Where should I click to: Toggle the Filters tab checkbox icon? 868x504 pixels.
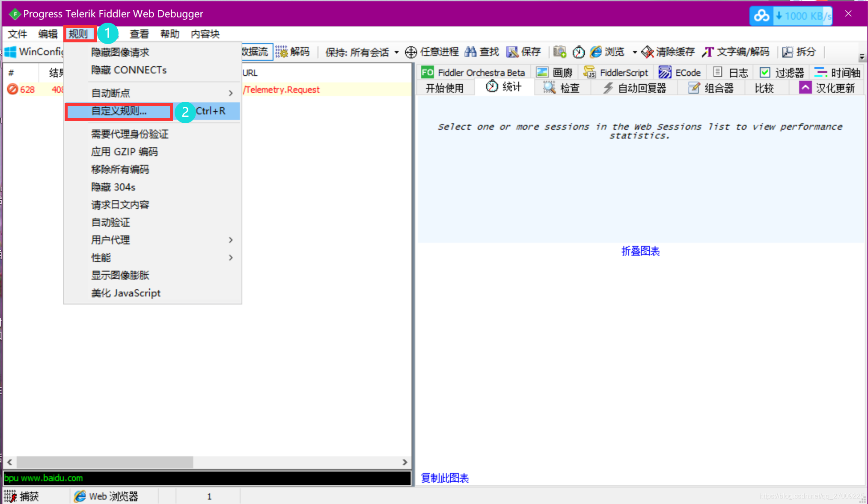pyautogui.click(x=765, y=72)
